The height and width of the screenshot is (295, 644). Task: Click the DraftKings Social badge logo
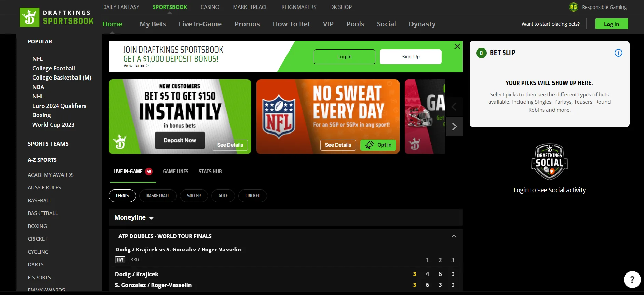(549, 161)
